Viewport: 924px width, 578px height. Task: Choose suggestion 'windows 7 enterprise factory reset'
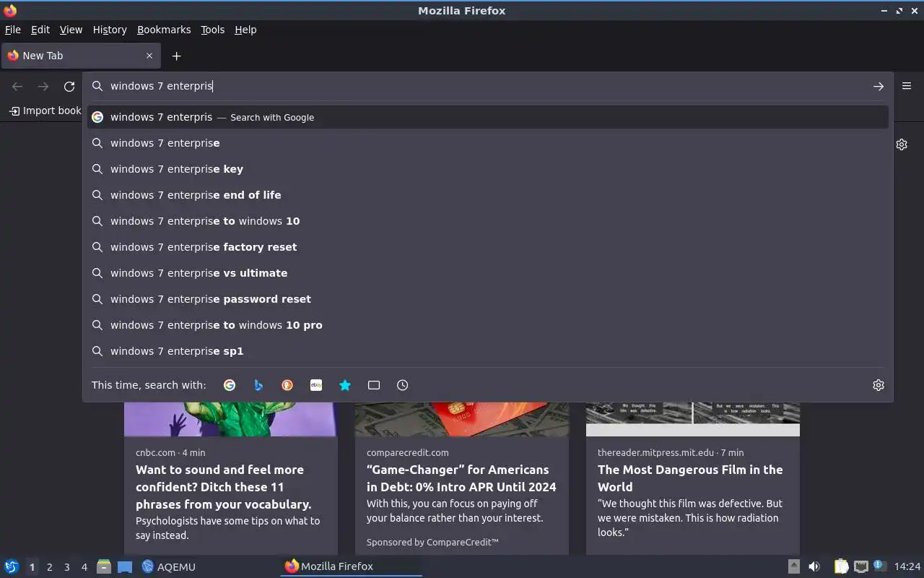pos(488,247)
